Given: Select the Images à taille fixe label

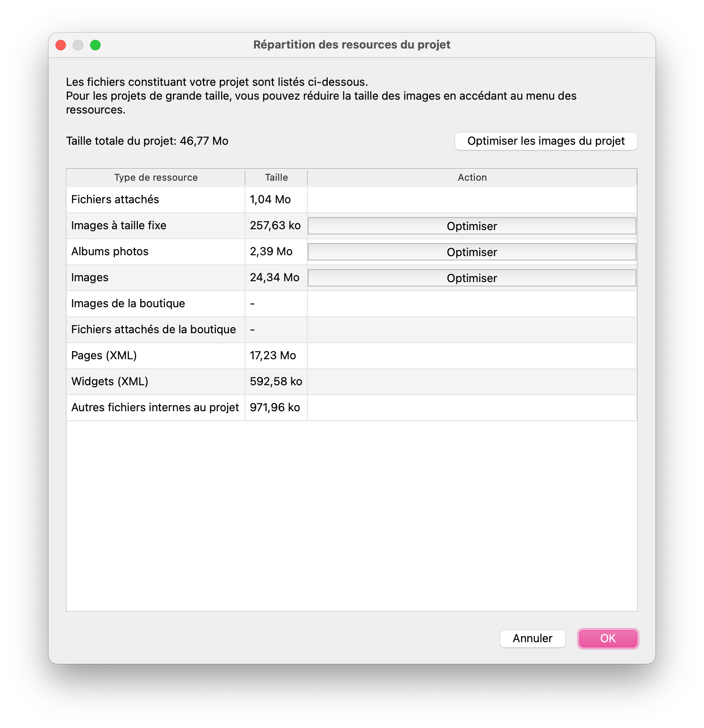Looking at the screenshot, I should click(119, 226).
